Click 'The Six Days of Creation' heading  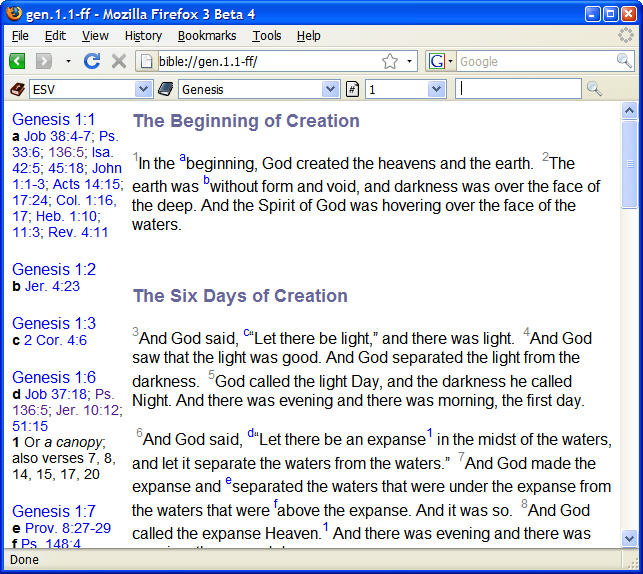[x=240, y=296]
